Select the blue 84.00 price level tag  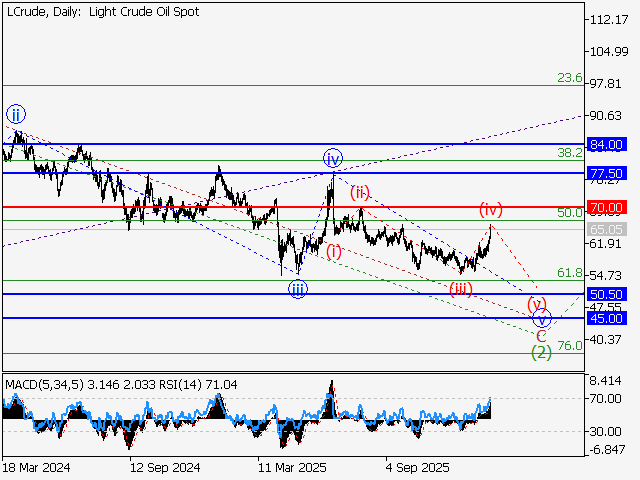(x=607, y=144)
